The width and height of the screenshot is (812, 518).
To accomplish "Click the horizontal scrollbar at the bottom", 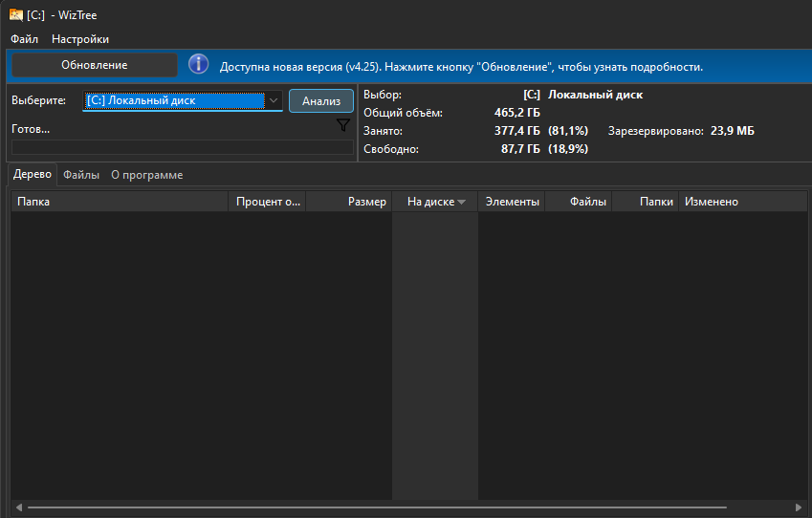I will 383,507.
